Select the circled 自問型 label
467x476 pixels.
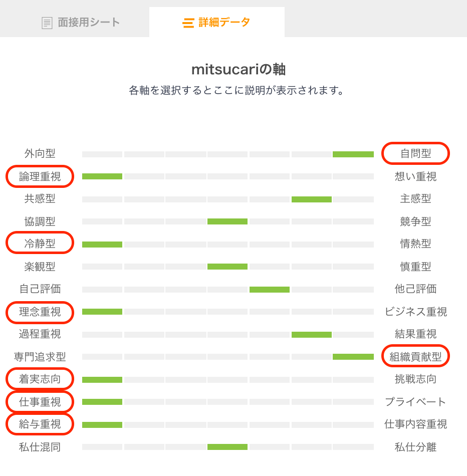415,153
